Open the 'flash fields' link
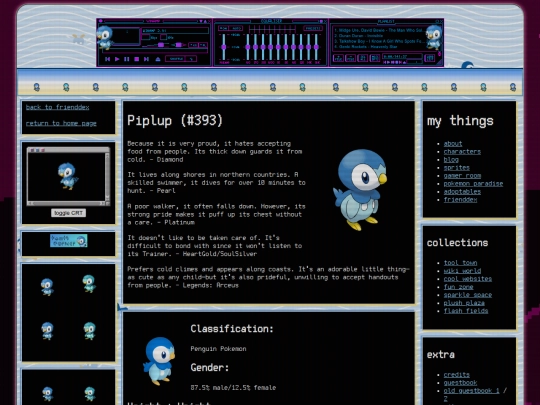This screenshot has width=540, height=405. point(466,311)
